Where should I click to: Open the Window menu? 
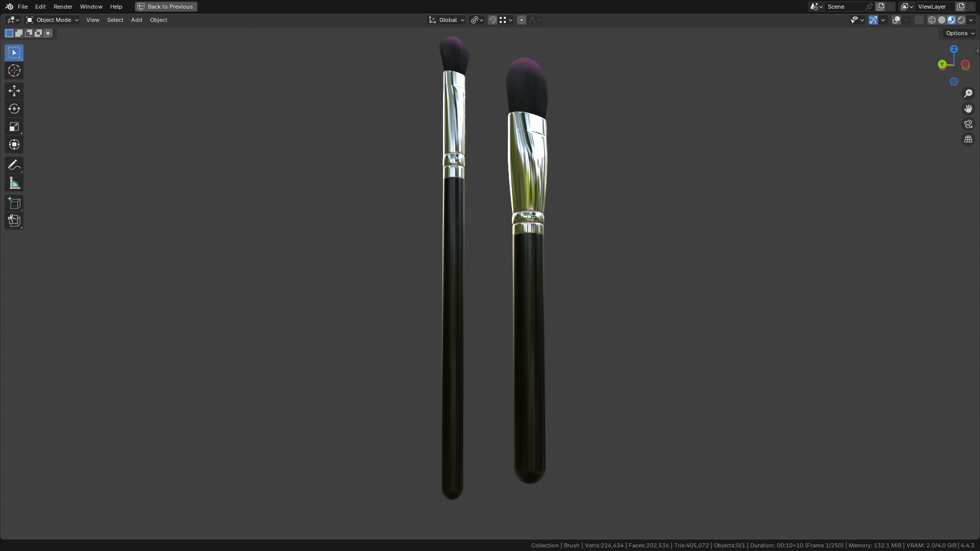tap(91, 7)
